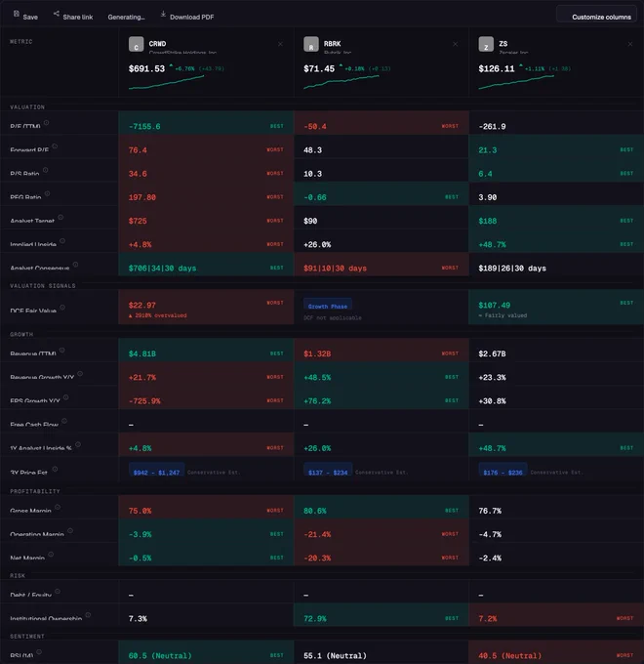Show info for EPS Growth Y/Y metric

[65, 397]
